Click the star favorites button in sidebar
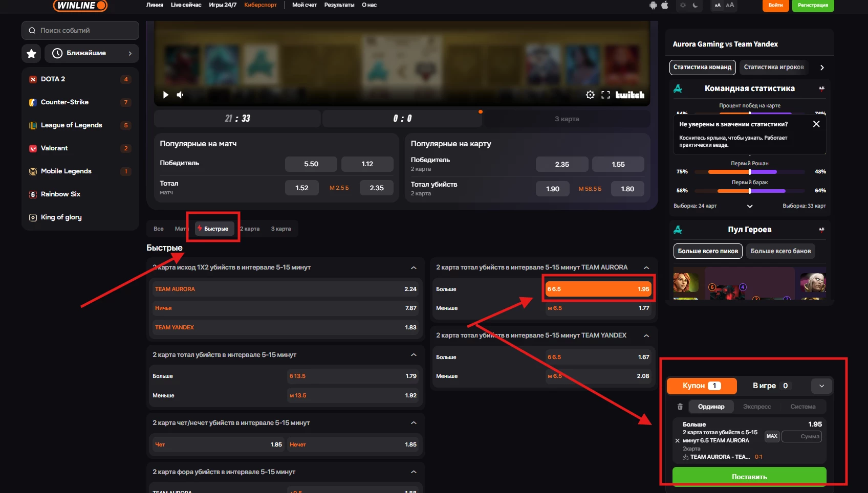Viewport: 868px width, 493px height. pos(31,53)
